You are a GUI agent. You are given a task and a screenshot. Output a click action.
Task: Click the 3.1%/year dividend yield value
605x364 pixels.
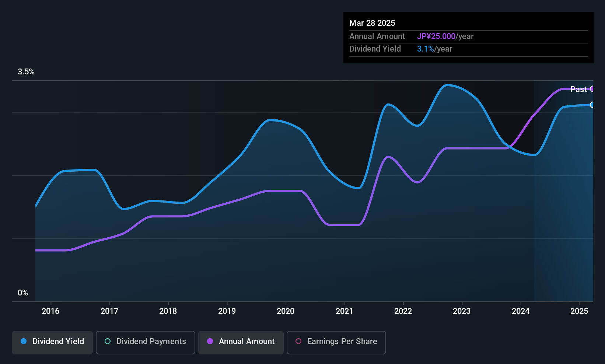click(x=434, y=49)
